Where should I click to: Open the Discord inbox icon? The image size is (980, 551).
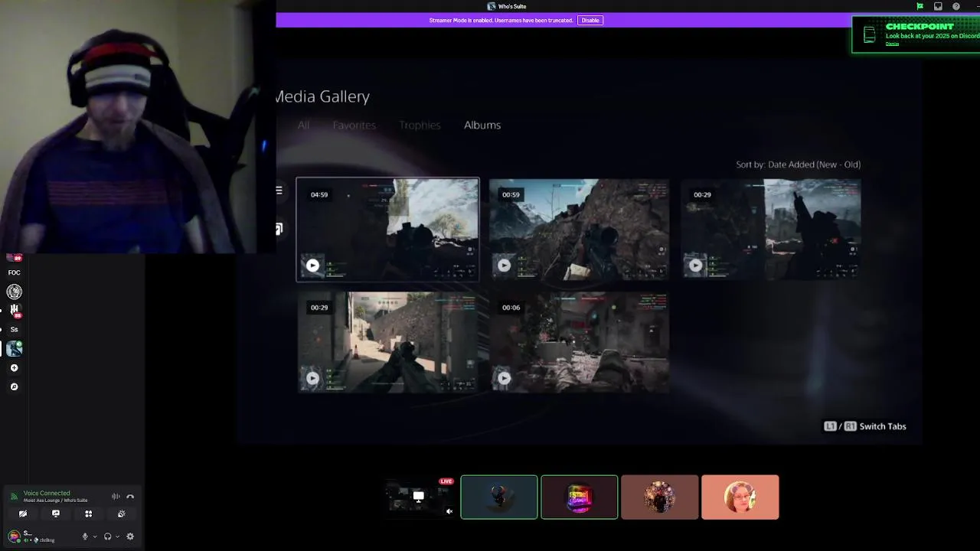[938, 6]
